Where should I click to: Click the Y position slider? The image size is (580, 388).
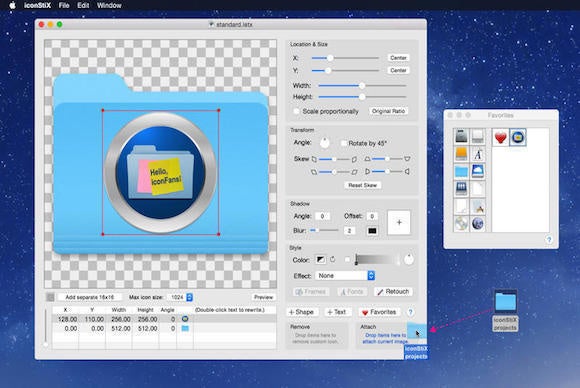click(345, 70)
